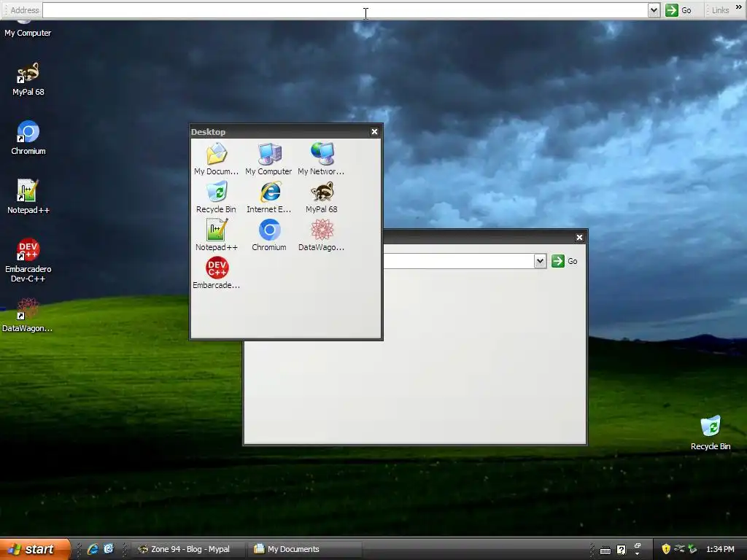Launch Chromium from Desktop window
This screenshot has height=560, width=747.
(268, 236)
